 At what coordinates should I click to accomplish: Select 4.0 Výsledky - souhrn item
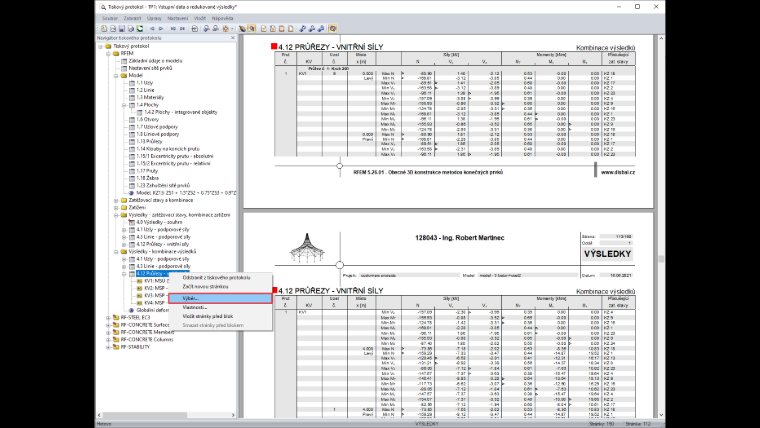159,222
